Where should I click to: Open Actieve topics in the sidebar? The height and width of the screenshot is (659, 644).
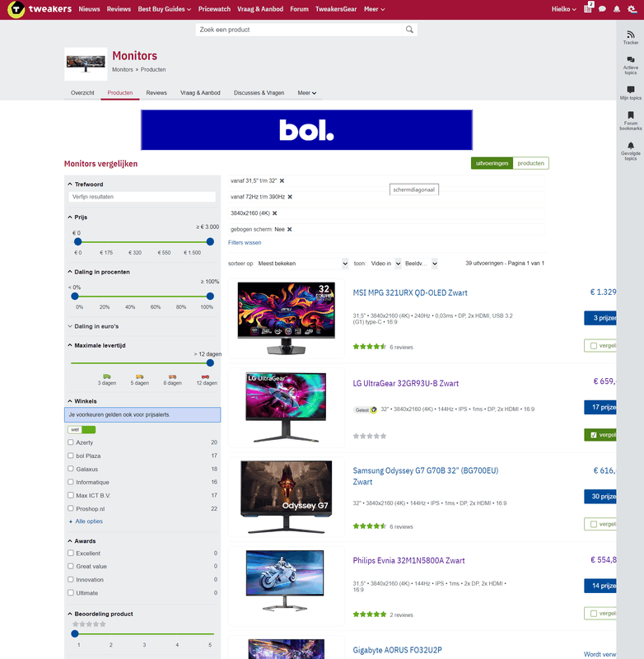click(x=631, y=65)
